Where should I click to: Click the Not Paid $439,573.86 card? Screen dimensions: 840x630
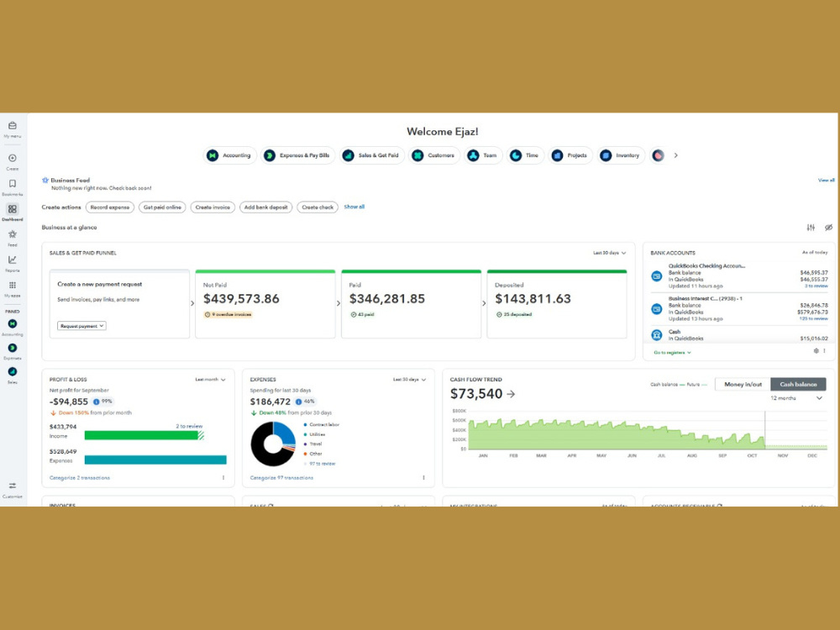tap(265, 304)
